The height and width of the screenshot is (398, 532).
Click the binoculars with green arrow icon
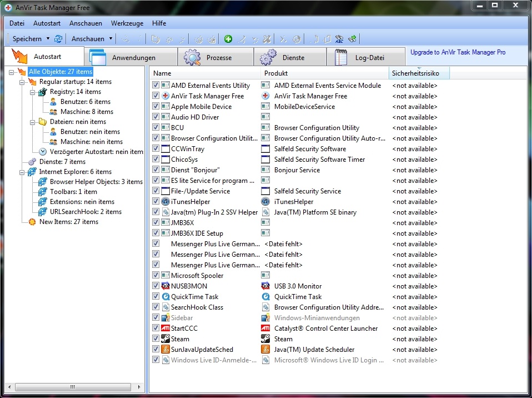[352, 39]
